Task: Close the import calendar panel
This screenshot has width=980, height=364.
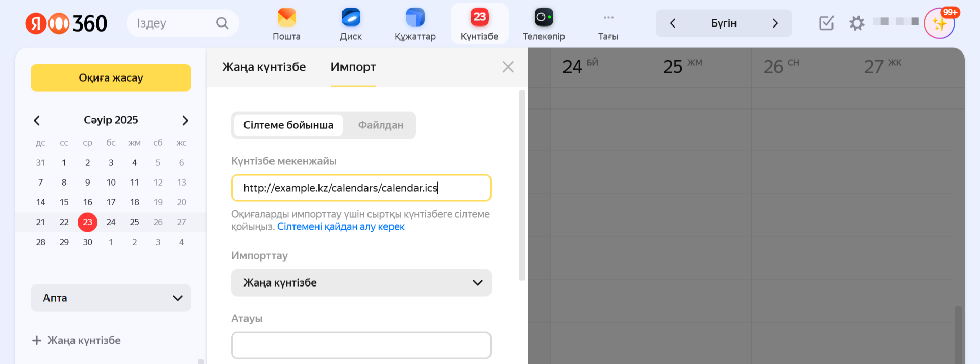Action: coord(508,67)
